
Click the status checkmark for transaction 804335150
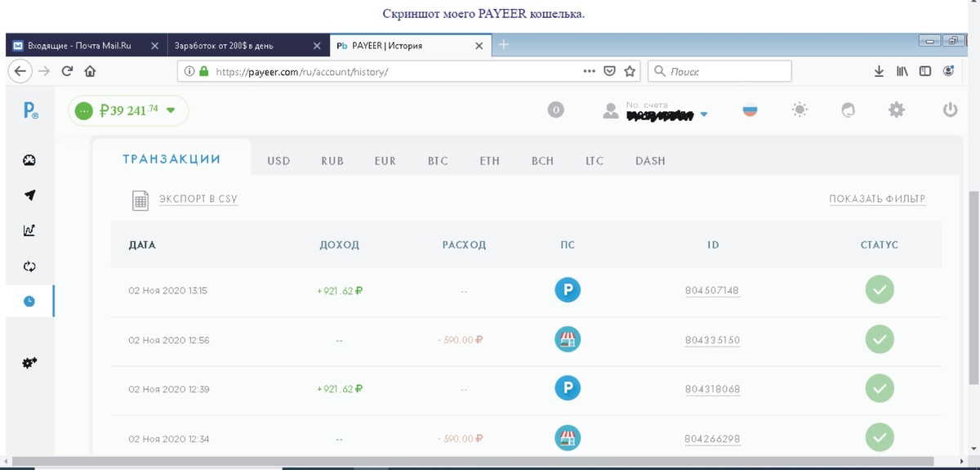click(x=880, y=339)
